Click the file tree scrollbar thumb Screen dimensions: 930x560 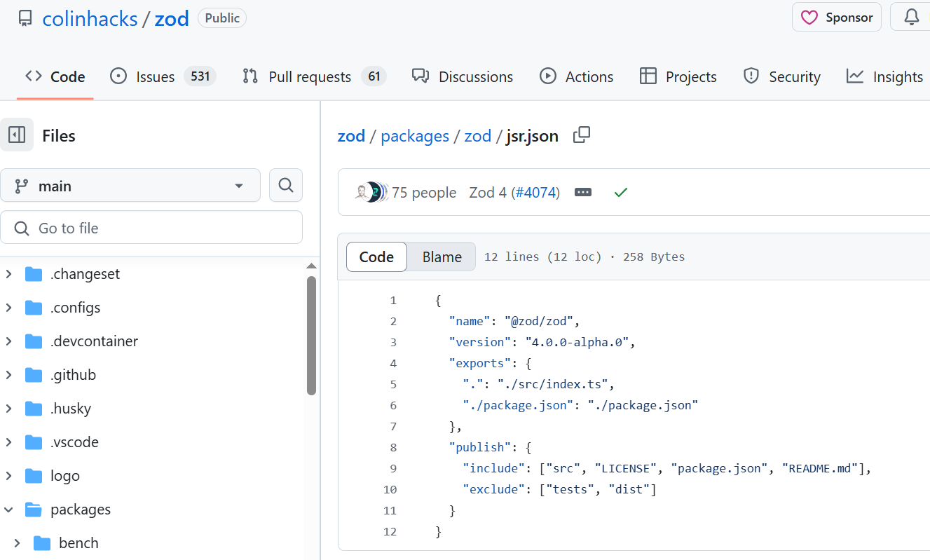pos(311,334)
